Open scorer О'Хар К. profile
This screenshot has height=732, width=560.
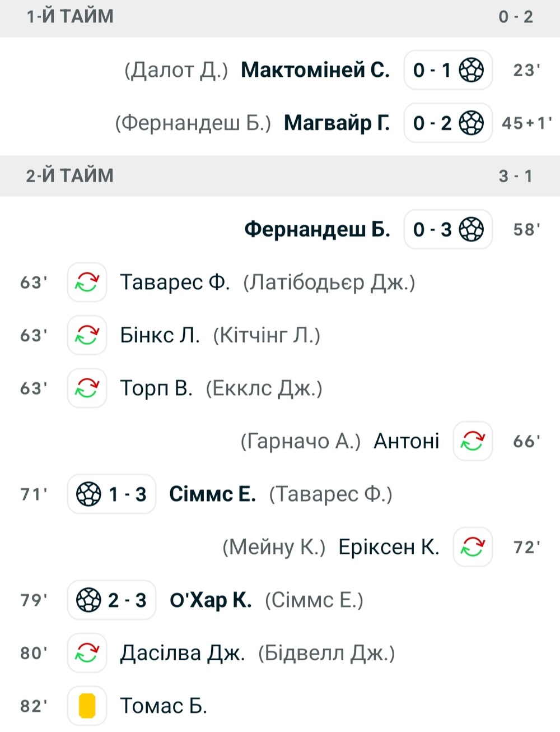(x=211, y=600)
